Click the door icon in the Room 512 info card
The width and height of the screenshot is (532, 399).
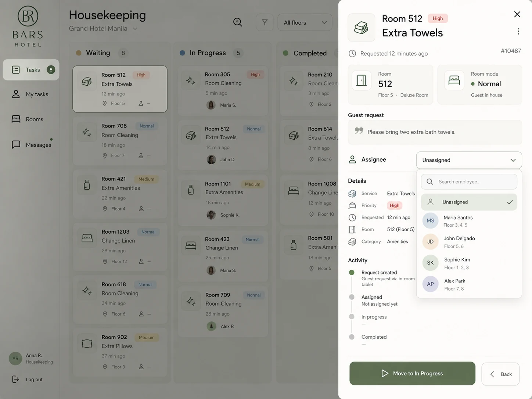click(x=362, y=80)
